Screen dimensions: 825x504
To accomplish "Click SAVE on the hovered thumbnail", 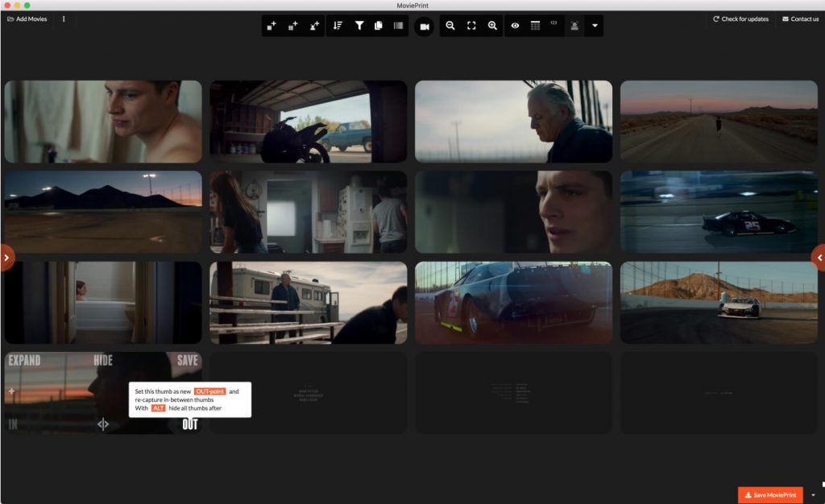I will [187, 361].
